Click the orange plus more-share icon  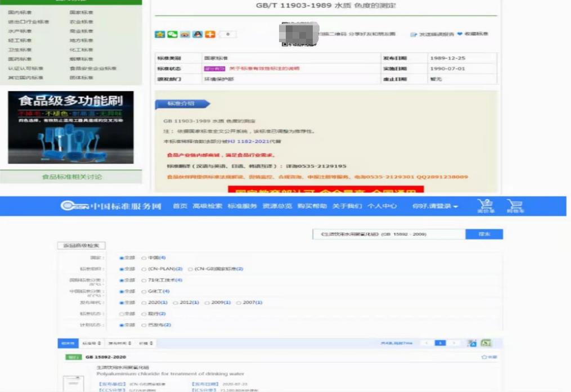point(210,34)
